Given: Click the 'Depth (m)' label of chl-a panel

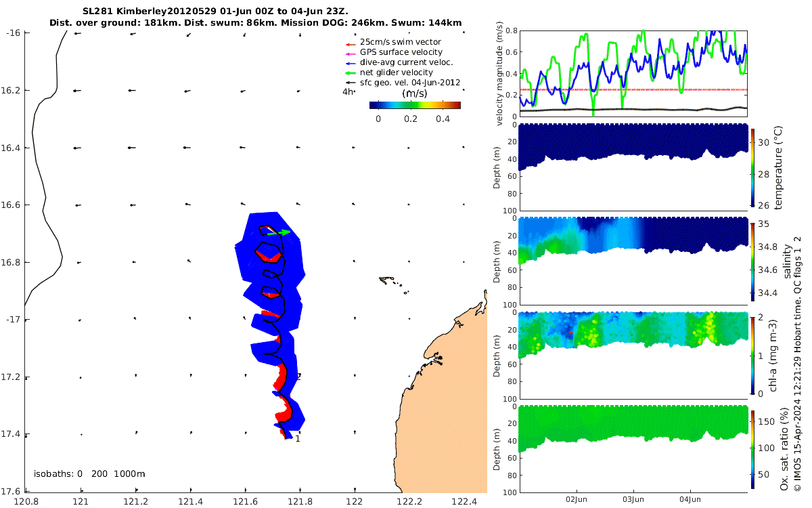Looking at the screenshot, I should click(x=497, y=356).
